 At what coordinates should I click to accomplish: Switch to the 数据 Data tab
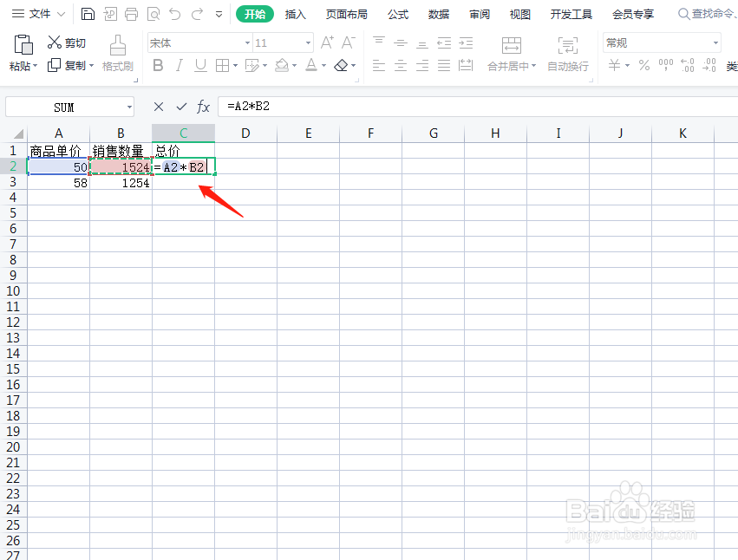pyautogui.click(x=439, y=15)
